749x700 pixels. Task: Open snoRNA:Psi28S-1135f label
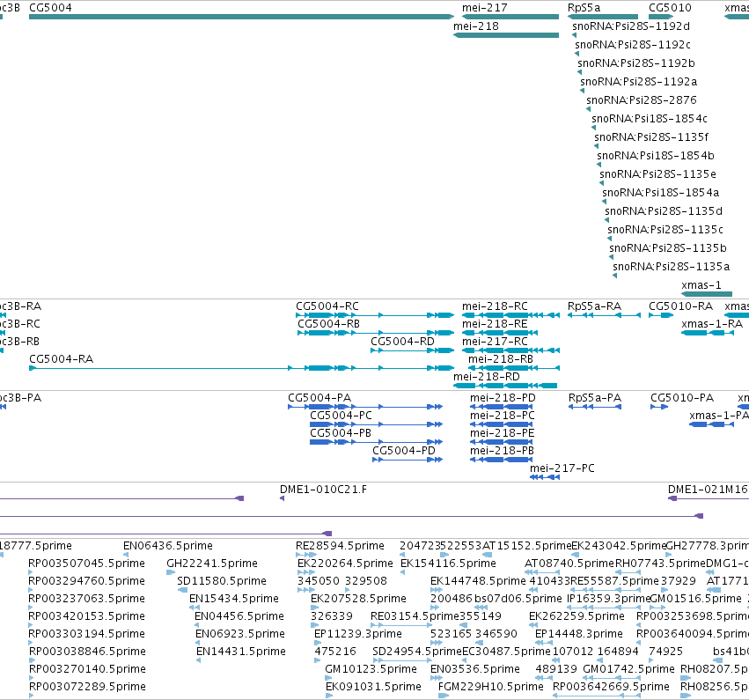coord(651,137)
